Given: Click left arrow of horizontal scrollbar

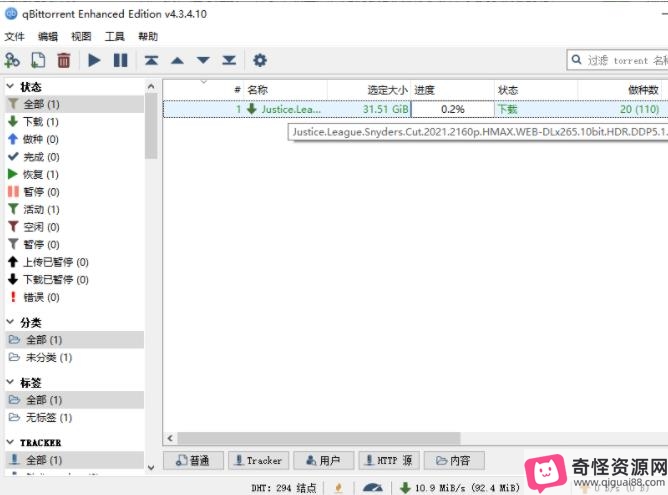Looking at the screenshot, I should (x=170, y=438).
